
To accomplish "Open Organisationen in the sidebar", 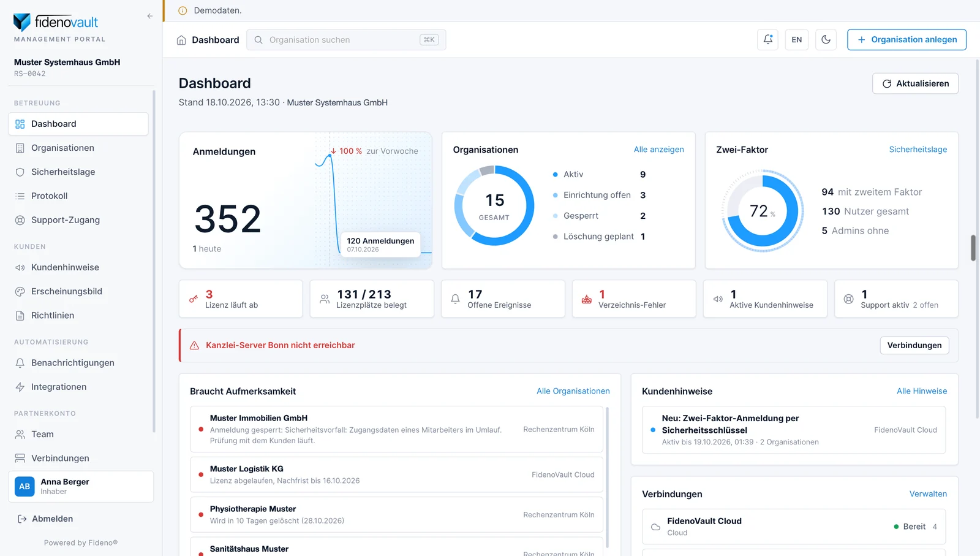I will click(78, 148).
